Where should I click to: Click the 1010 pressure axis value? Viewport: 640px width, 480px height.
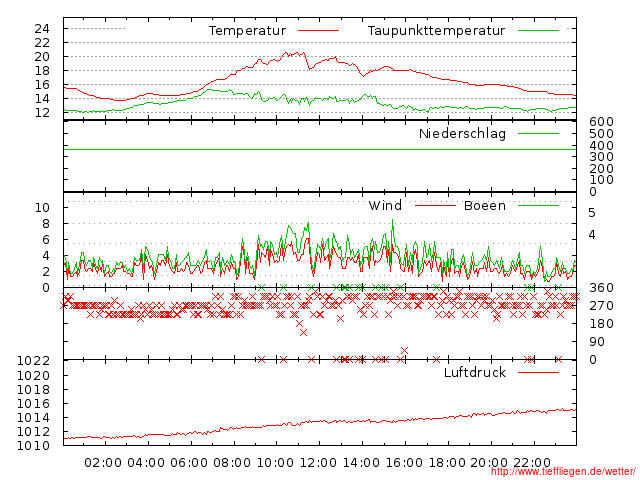click(x=33, y=445)
